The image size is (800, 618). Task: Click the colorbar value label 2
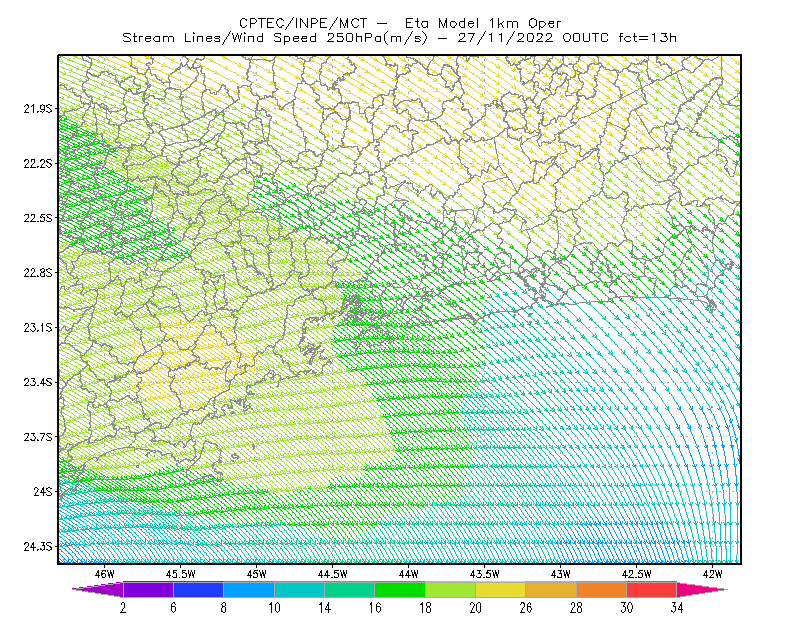click(x=123, y=607)
